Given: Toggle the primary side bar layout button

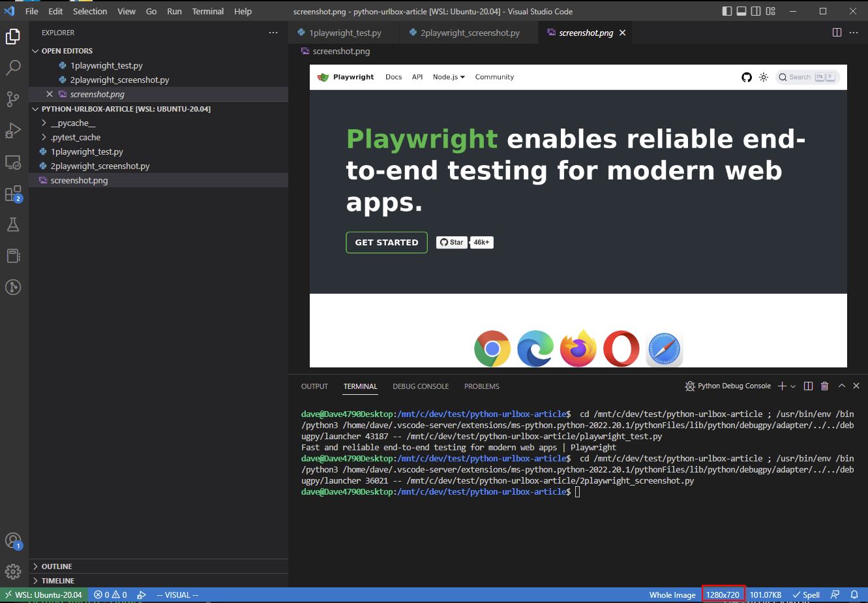Looking at the screenshot, I should [727, 11].
